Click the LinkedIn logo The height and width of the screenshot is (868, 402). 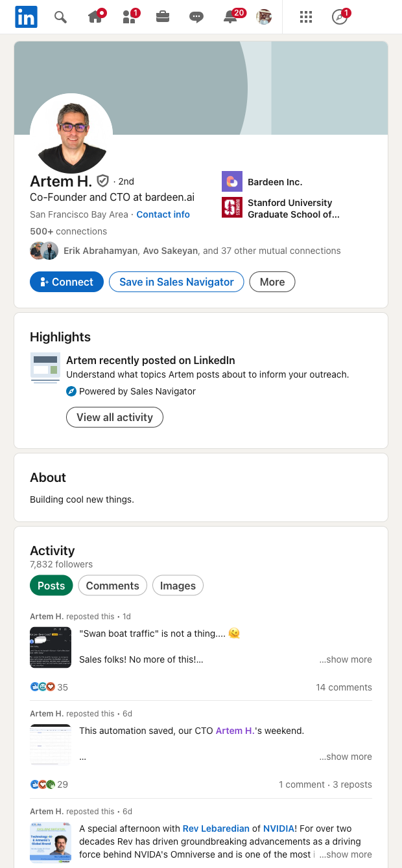(x=27, y=17)
